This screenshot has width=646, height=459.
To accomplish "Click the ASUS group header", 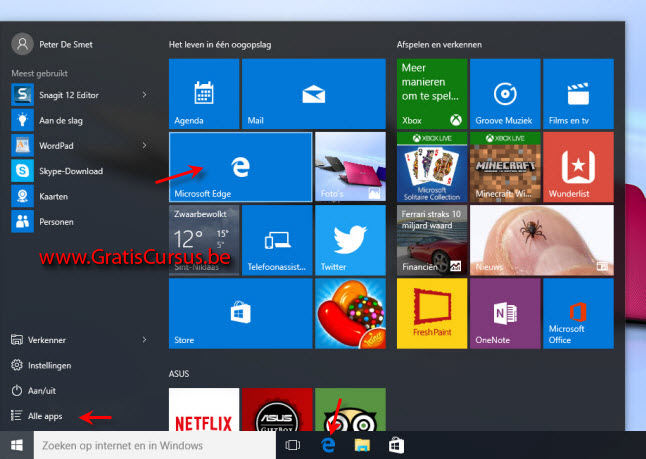I will coord(179,374).
